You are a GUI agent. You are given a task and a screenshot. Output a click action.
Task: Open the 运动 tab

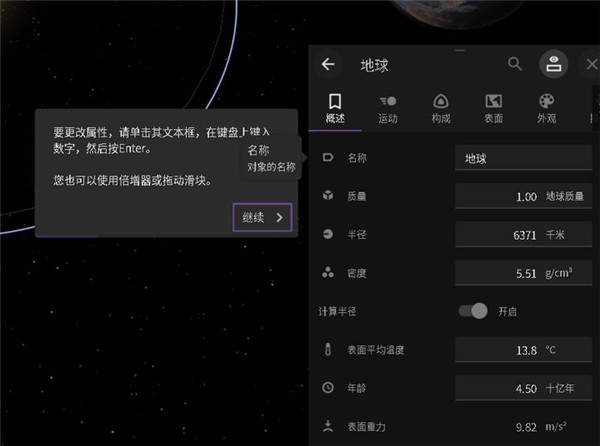pos(388,109)
